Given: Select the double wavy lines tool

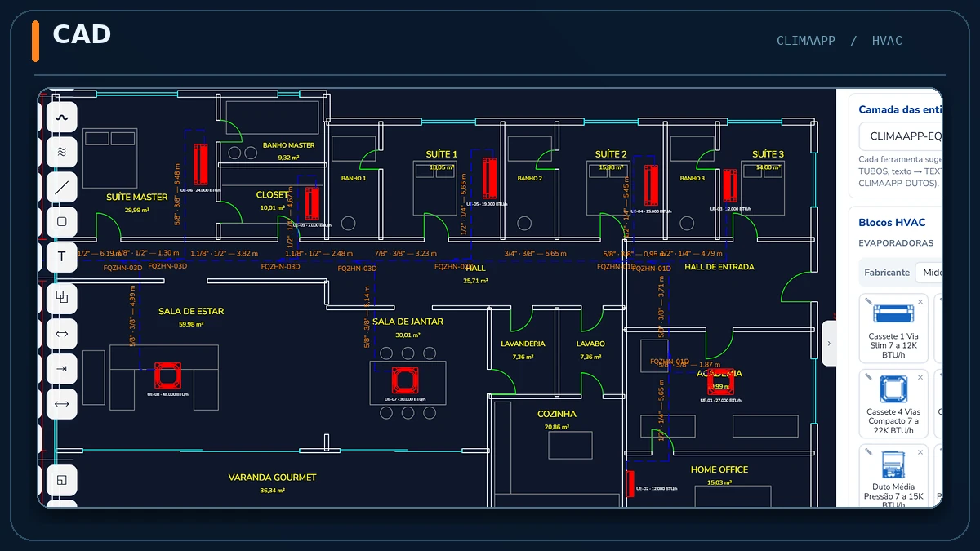Looking at the screenshot, I should [62, 152].
